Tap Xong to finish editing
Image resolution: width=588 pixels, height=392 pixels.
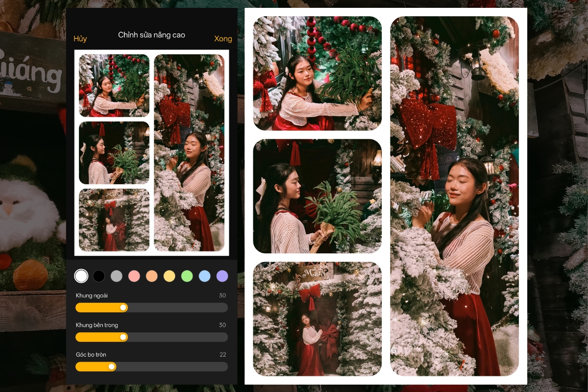[223, 39]
